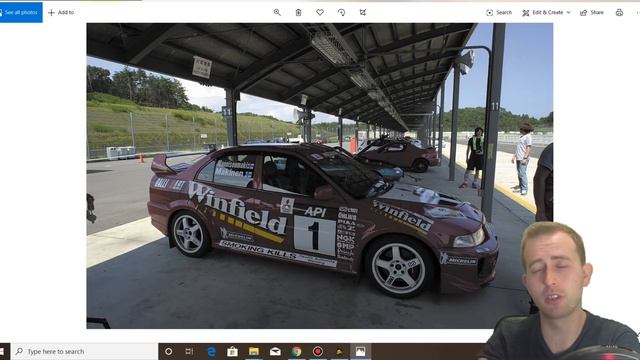Open visual Search in the Photos toolbar
Image resolution: width=640 pixels, height=360 pixels.
(499, 13)
